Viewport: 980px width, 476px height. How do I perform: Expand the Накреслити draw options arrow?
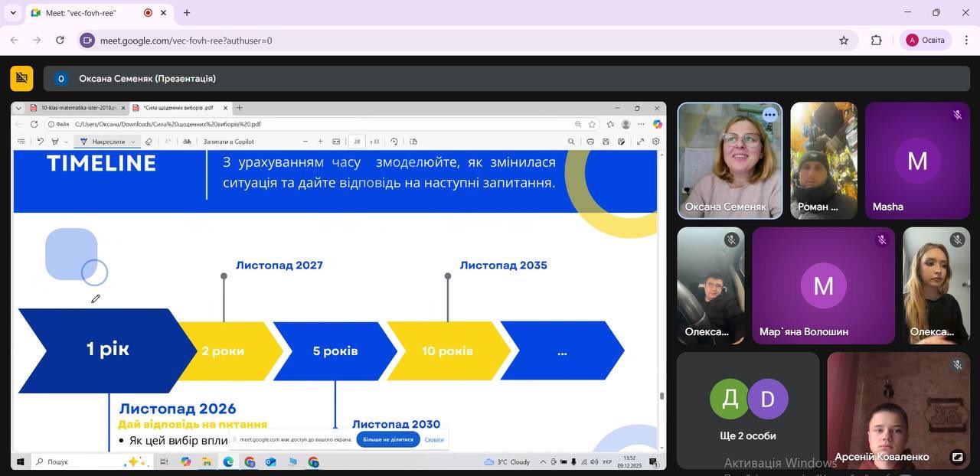click(x=134, y=142)
